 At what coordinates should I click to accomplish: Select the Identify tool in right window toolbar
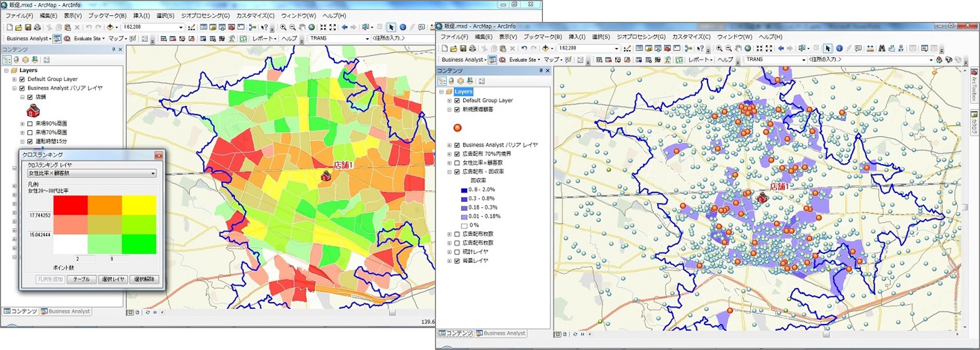click(x=839, y=49)
